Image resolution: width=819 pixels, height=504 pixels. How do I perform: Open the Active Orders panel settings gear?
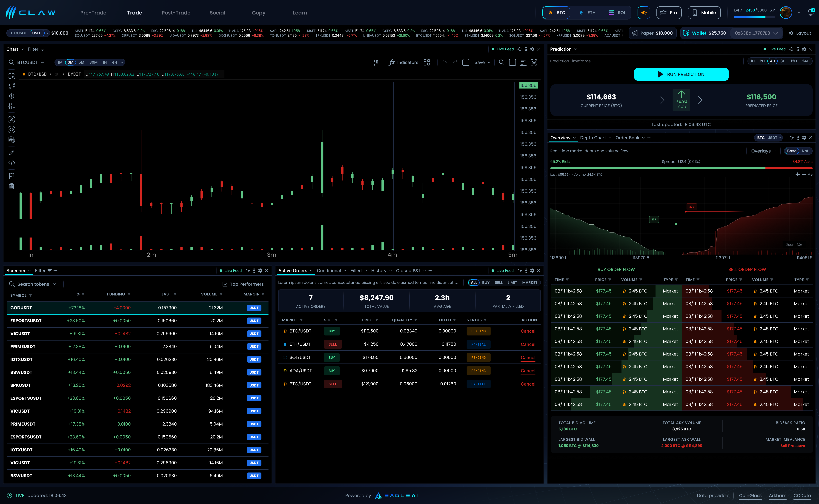tap(532, 271)
